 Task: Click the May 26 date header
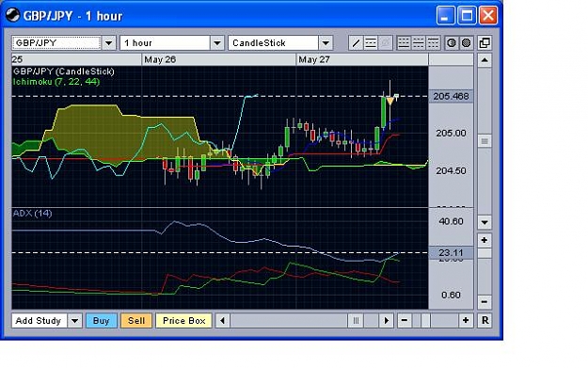(x=160, y=59)
